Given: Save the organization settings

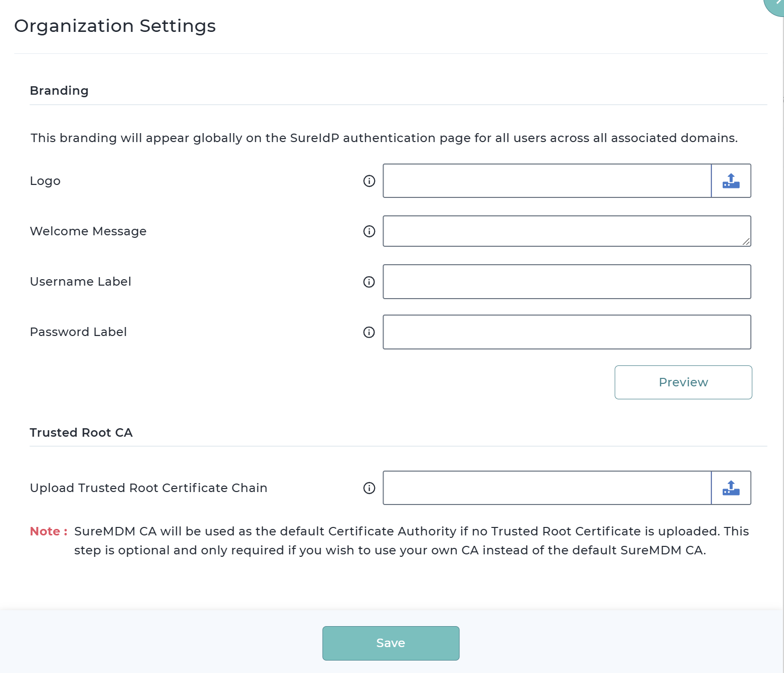Looking at the screenshot, I should [x=391, y=643].
